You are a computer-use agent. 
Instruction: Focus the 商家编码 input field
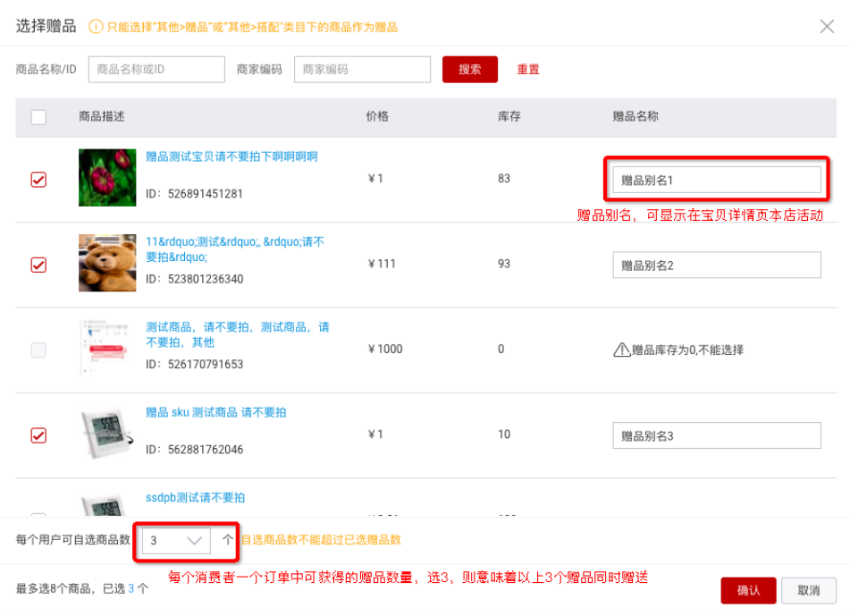point(362,70)
